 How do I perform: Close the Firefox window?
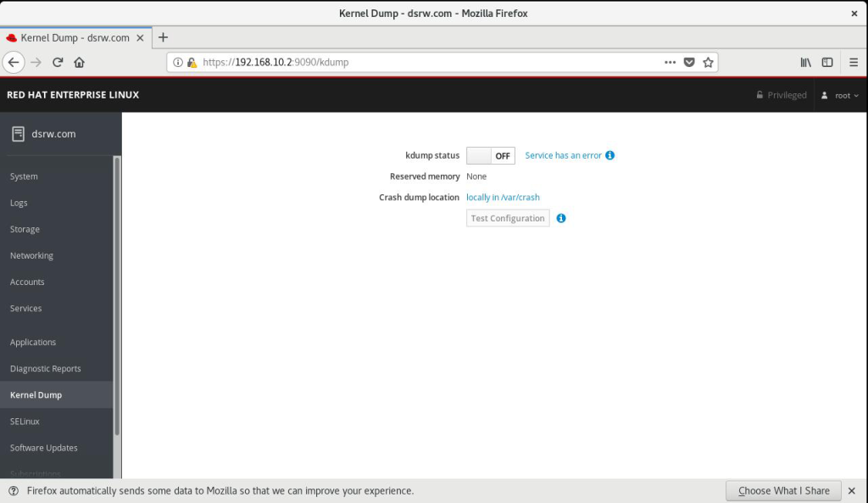[854, 14]
